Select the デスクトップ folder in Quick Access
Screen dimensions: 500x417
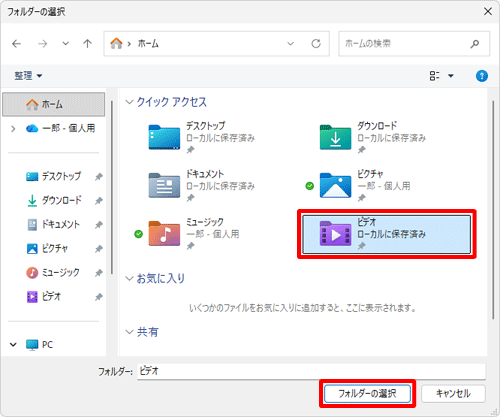202,138
